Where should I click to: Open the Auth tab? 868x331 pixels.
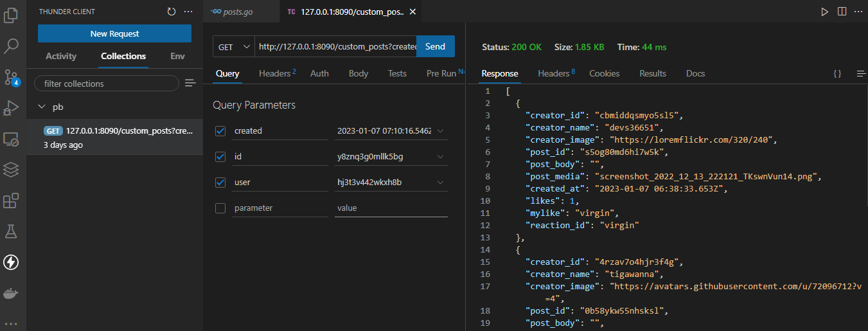coord(319,73)
